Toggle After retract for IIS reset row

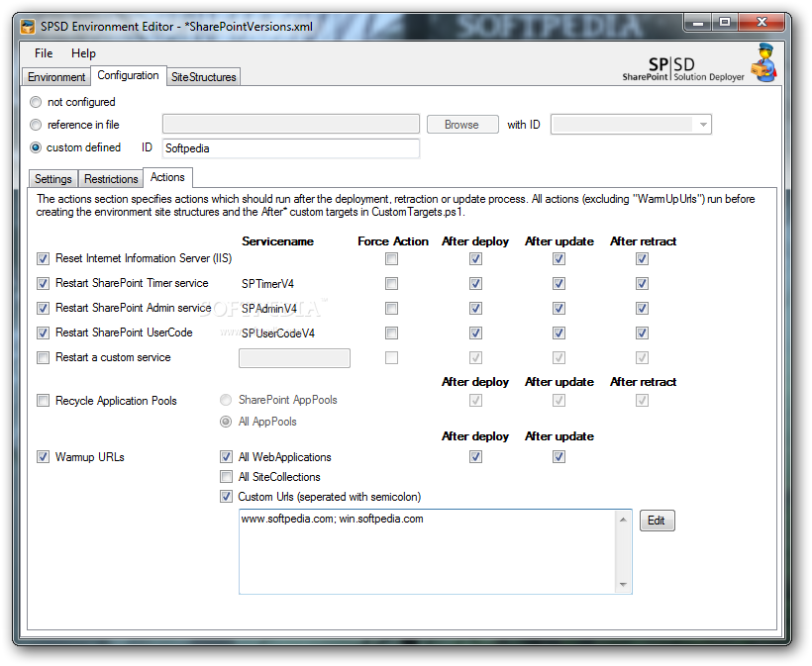pos(642,258)
